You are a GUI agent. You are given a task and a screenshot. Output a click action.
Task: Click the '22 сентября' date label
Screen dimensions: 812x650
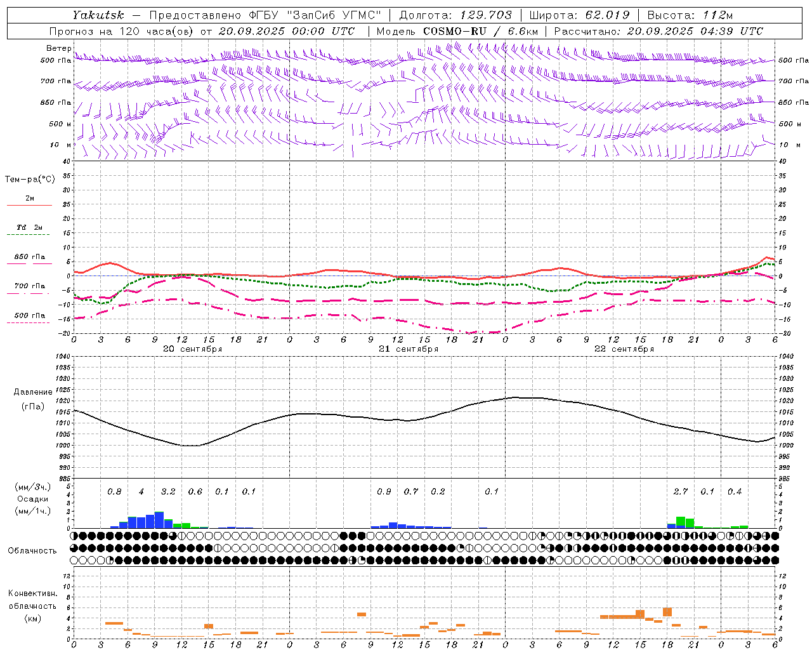(624, 349)
